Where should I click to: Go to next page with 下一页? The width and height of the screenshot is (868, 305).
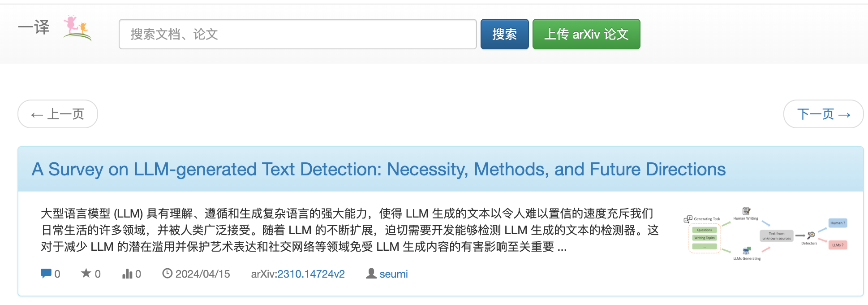(x=823, y=114)
